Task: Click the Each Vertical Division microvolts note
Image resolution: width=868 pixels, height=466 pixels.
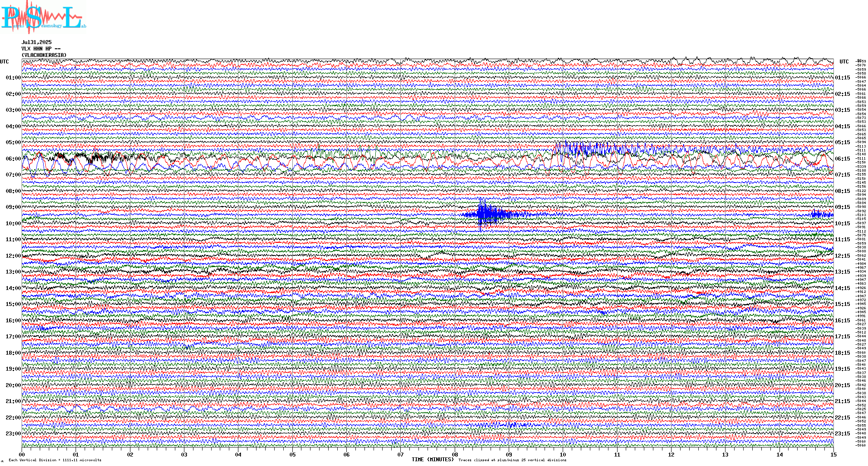Action: [55, 460]
